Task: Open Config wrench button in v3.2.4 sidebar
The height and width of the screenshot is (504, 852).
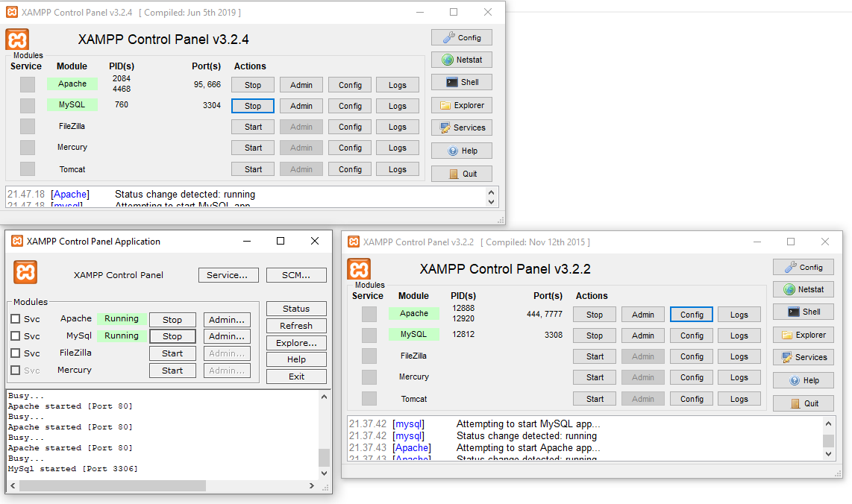Action: point(462,37)
